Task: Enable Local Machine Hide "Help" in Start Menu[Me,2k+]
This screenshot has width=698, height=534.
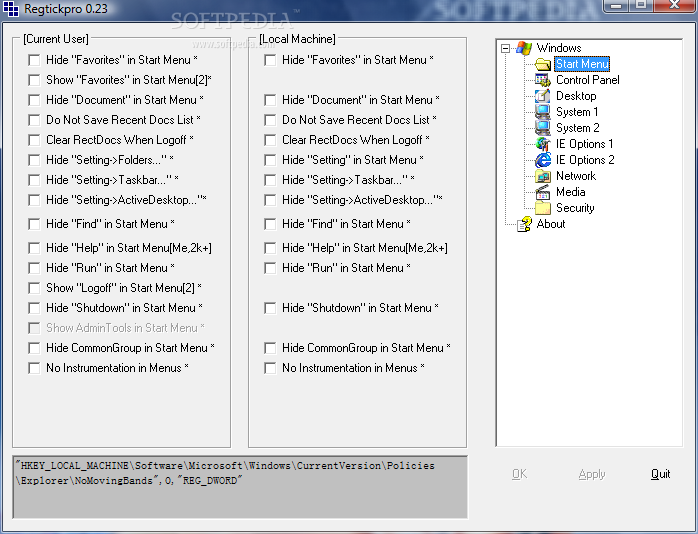Action: pos(270,248)
